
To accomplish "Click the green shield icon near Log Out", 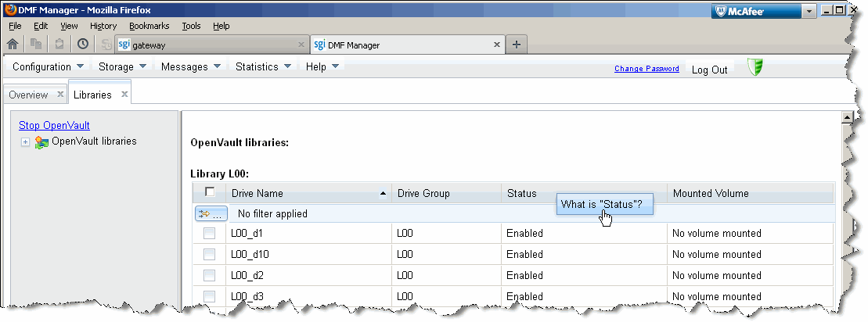I will tap(755, 67).
